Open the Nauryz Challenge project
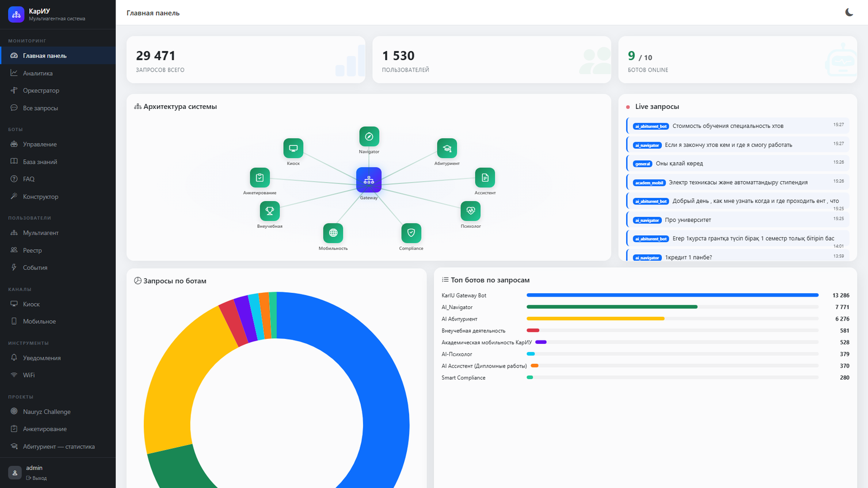868x488 pixels. tap(58, 412)
